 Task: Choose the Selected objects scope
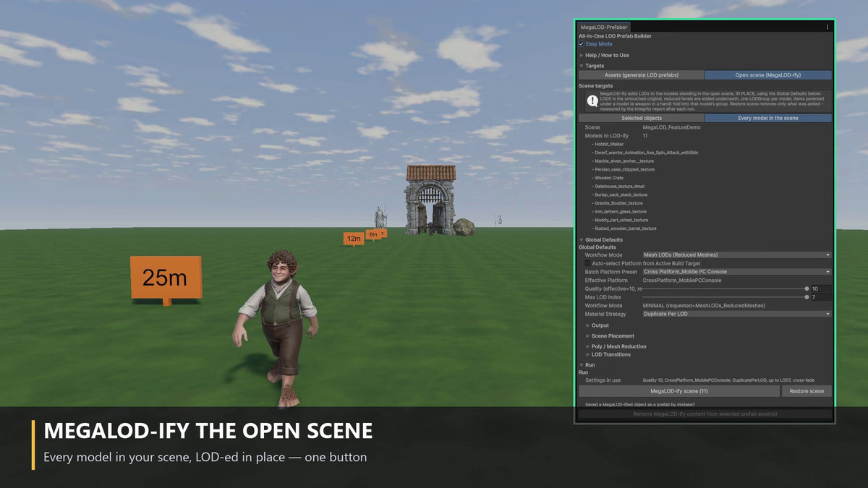click(642, 118)
